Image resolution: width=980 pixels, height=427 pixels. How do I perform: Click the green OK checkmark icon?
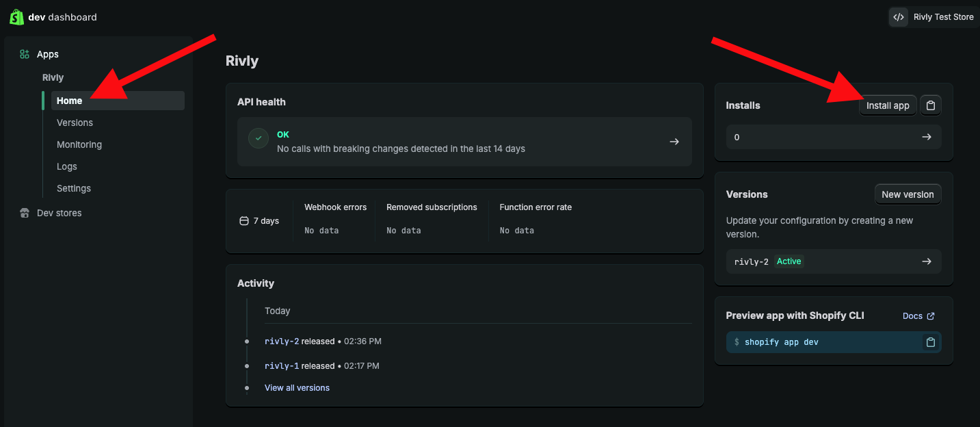click(x=258, y=138)
